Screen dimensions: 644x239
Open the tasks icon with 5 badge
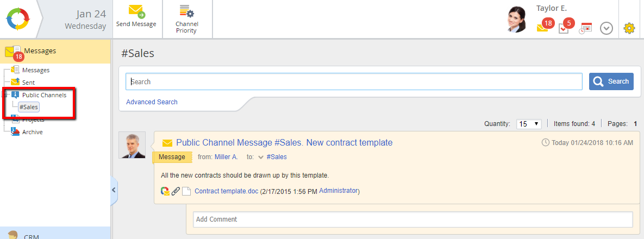click(x=564, y=27)
